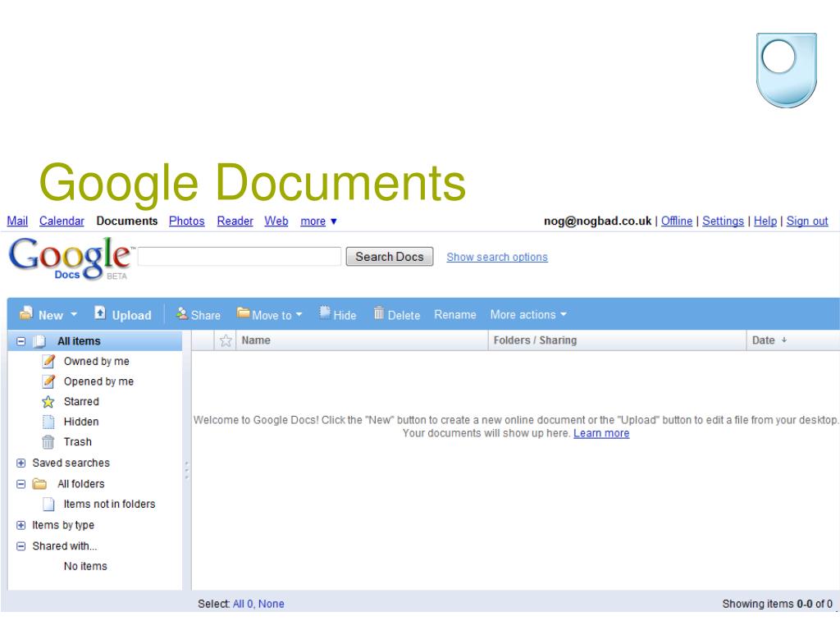Focus the docs search text box
840x630 pixels.
click(239, 257)
